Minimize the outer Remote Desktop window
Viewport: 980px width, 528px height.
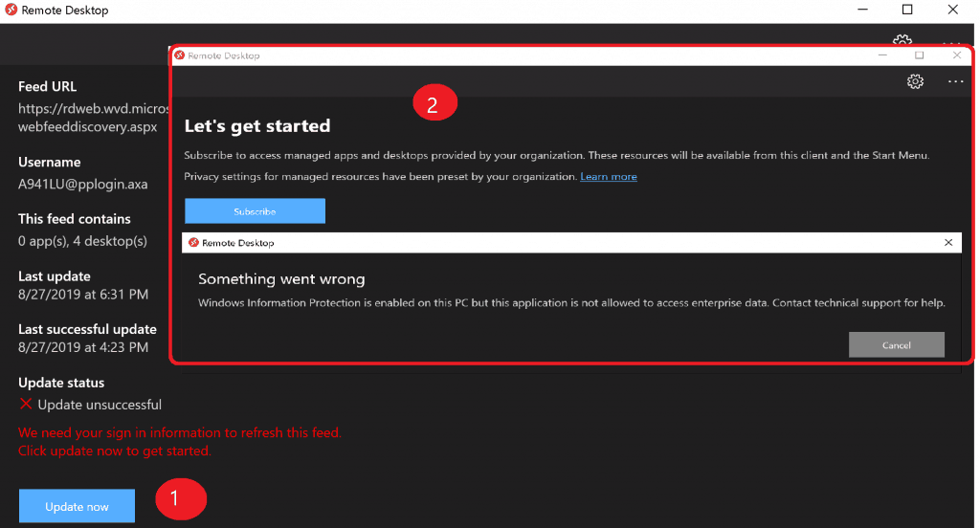863,10
